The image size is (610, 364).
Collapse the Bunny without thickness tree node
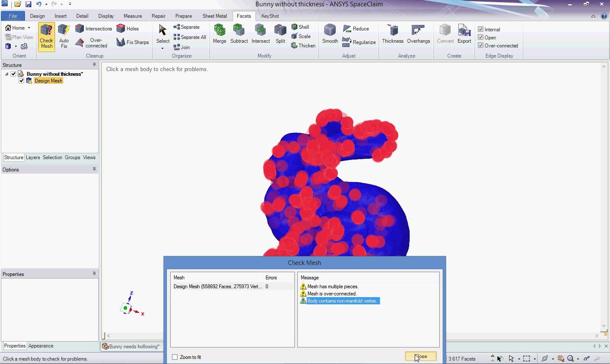coord(7,74)
